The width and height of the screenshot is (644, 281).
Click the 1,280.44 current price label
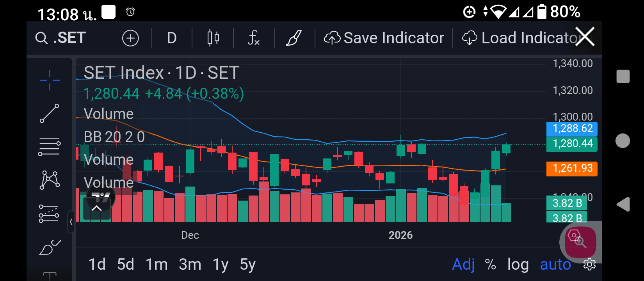[572, 144]
